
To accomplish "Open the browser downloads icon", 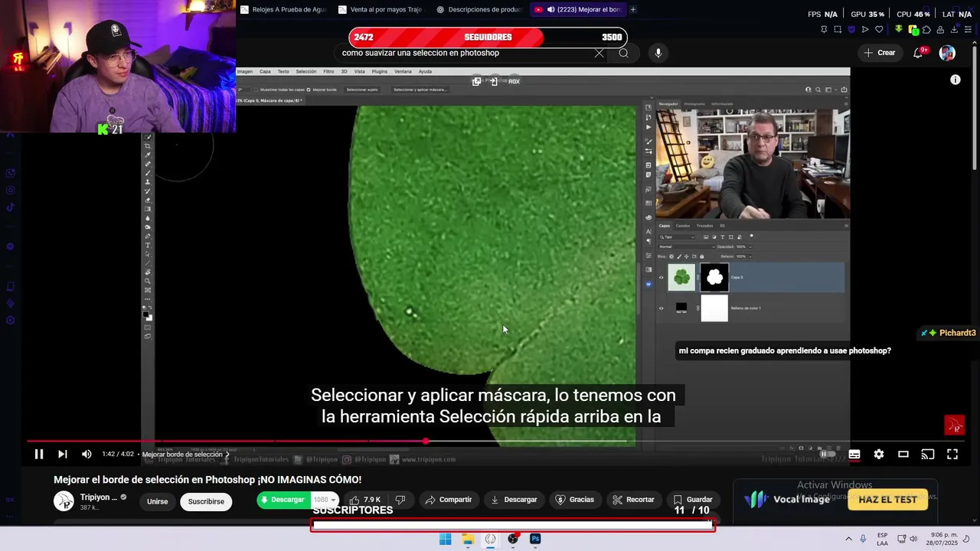I will click(954, 29).
